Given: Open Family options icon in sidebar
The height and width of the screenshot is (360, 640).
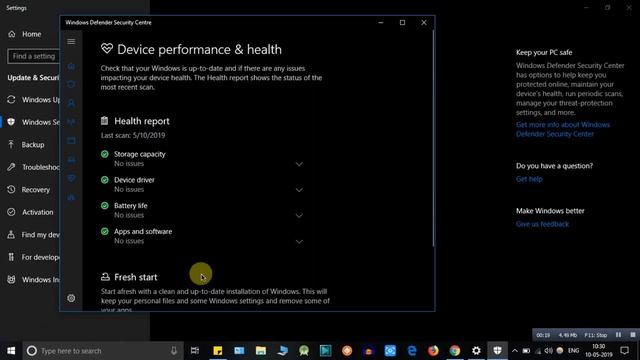Looking at the screenshot, I should click(71, 197).
